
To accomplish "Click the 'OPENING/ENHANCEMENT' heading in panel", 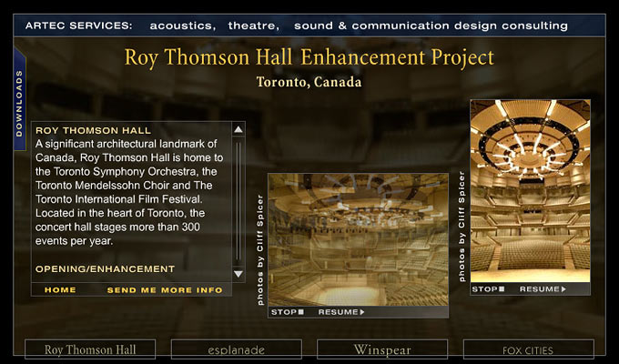I will (105, 268).
